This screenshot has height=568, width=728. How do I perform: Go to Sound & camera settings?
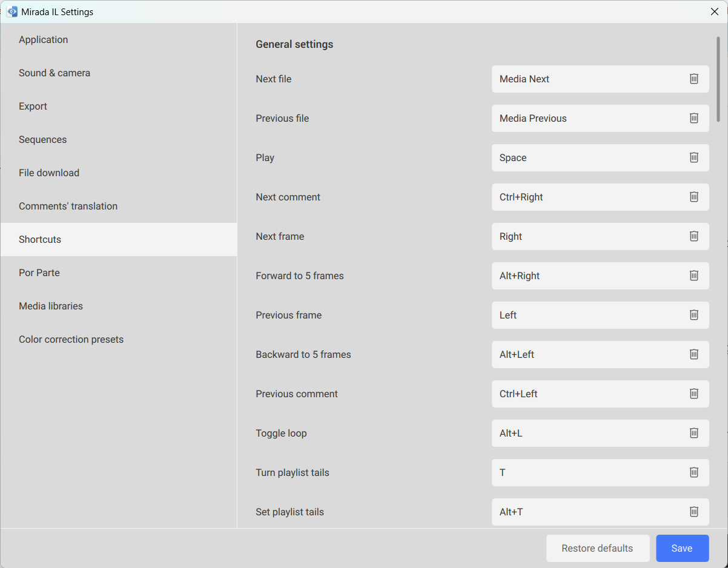[119, 73]
